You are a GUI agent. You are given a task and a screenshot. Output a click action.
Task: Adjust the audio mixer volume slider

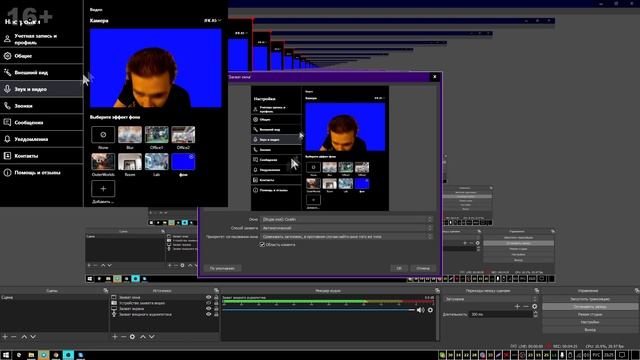tap(318, 310)
